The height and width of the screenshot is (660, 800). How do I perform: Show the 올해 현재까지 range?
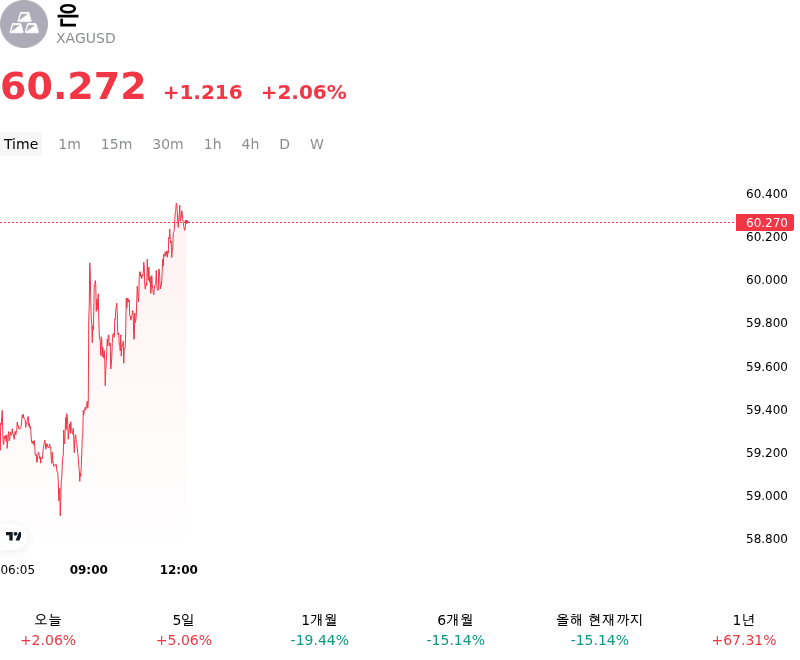click(x=599, y=630)
